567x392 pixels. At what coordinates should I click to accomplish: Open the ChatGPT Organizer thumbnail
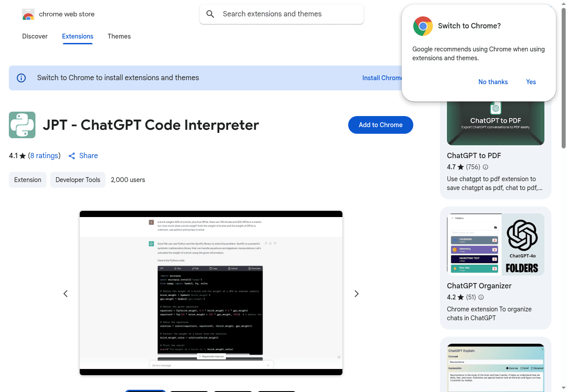tap(495, 245)
